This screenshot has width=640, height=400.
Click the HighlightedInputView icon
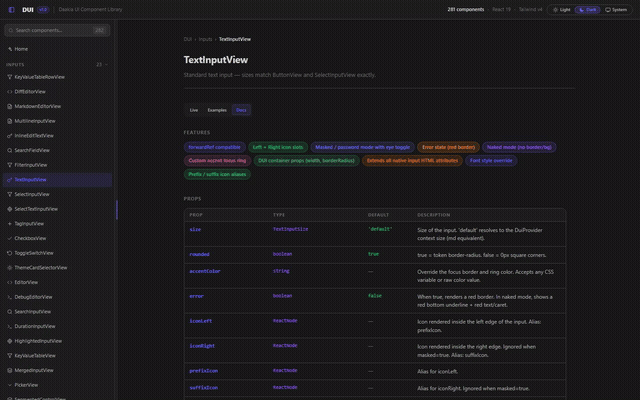[x=10, y=341]
